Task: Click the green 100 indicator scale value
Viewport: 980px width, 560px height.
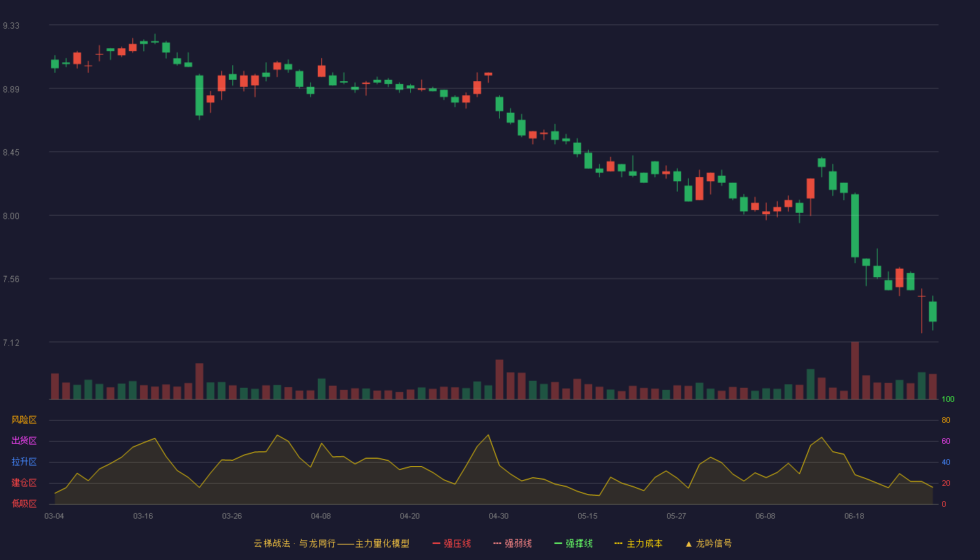Action: (948, 400)
